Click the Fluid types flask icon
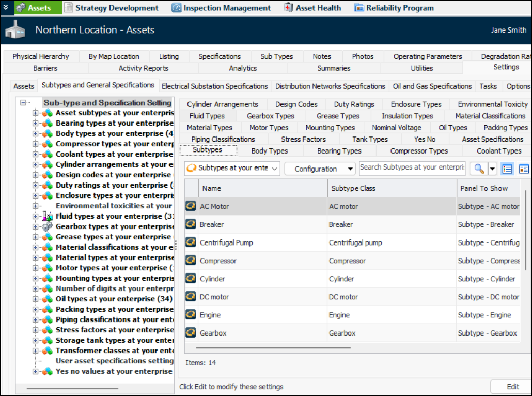Image resolution: width=532 pixels, height=396 pixels. pyautogui.click(x=47, y=216)
